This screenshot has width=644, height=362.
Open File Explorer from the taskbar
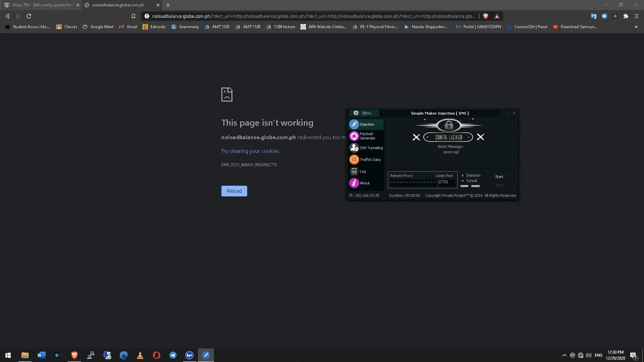[25, 355]
